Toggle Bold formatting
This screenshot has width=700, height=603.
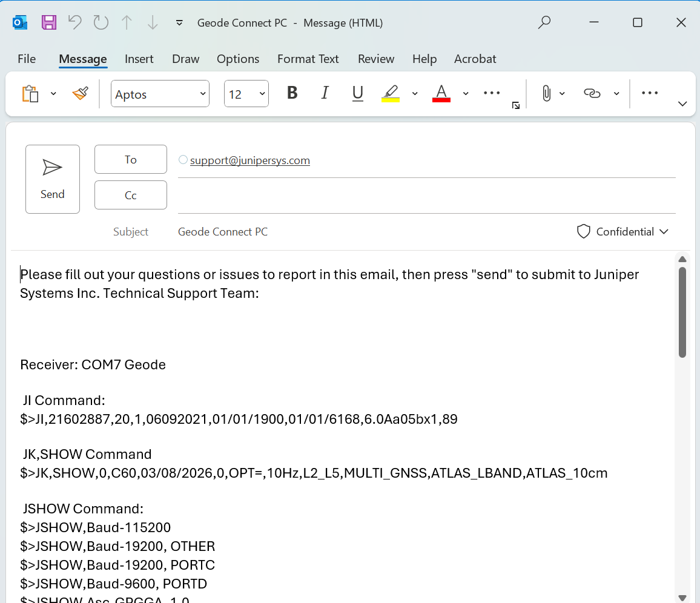tap(292, 93)
